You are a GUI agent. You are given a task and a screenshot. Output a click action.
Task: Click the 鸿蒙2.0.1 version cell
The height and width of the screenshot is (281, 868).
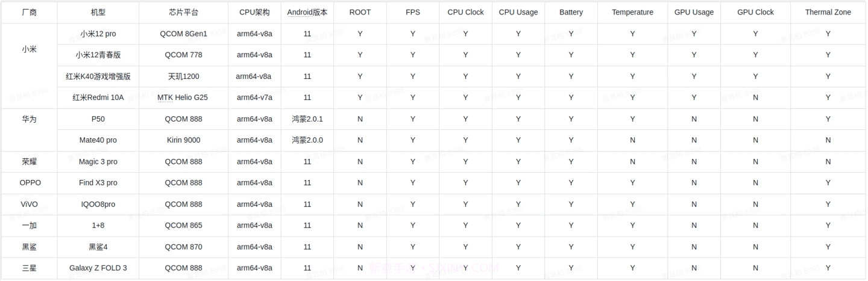307,119
